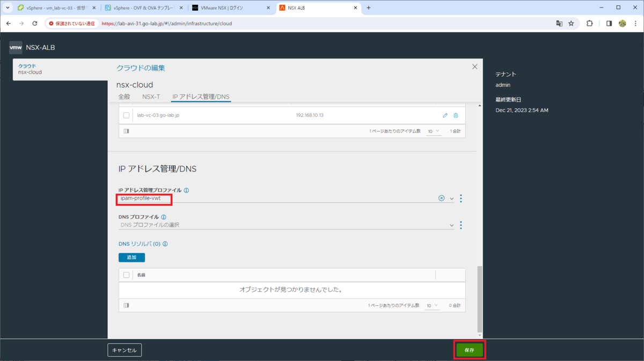
Task: Toggle column selector in DNS resolver table footer
Action: pyautogui.click(x=126, y=305)
